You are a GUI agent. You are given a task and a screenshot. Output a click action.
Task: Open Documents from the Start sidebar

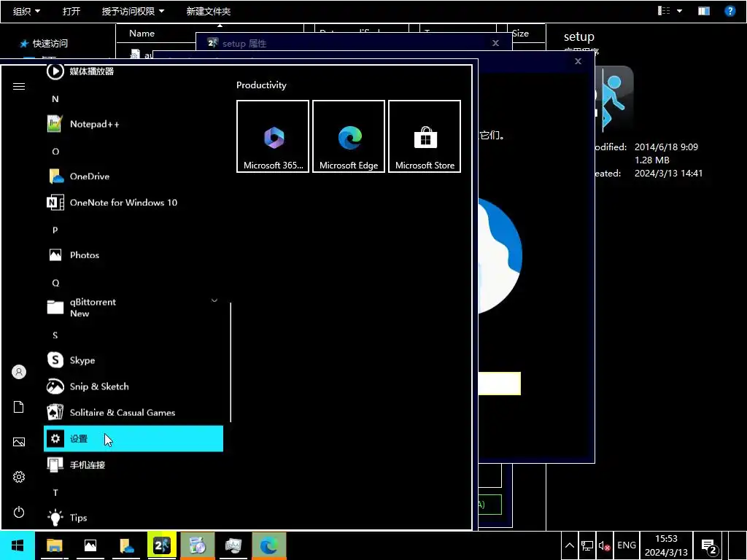click(18, 407)
